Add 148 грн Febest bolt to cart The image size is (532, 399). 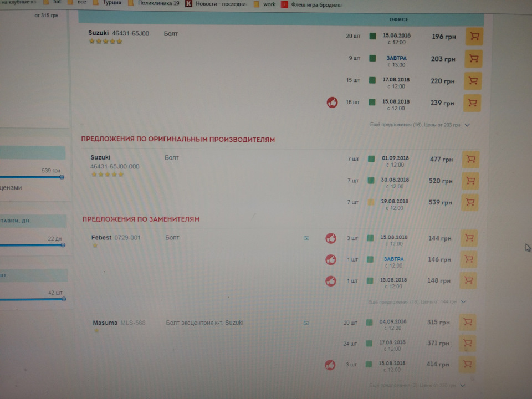tap(468, 280)
